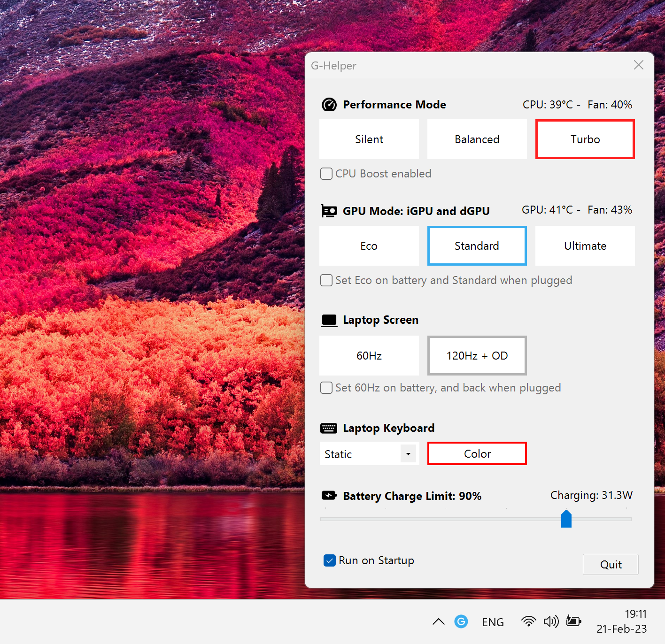The width and height of the screenshot is (665, 644).
Task: Uncheck Run on Startup
Action: coord(330,560)
